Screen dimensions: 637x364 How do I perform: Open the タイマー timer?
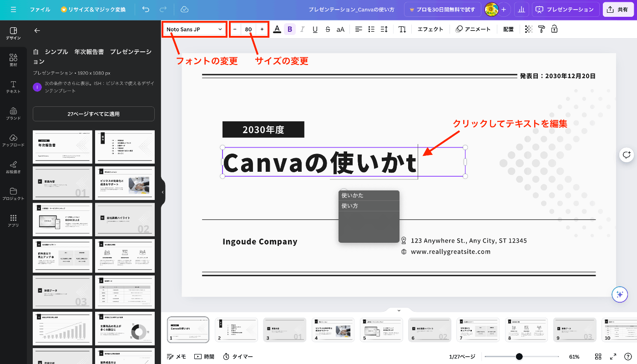(238, 357)
